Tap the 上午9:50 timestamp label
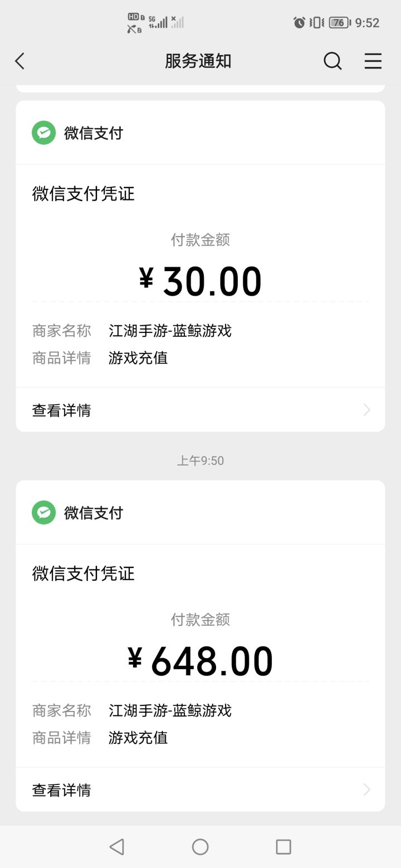The width and height of the screenshot is (401, 868). pos(200,460)
